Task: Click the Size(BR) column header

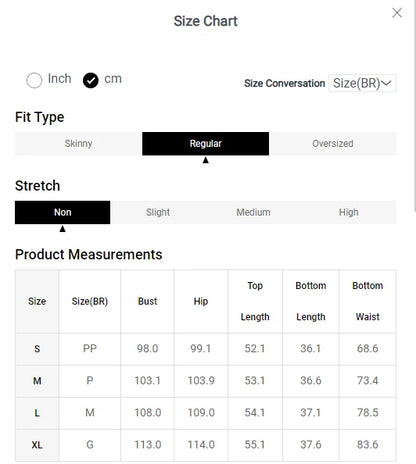Action: click(x=90, y=301)
